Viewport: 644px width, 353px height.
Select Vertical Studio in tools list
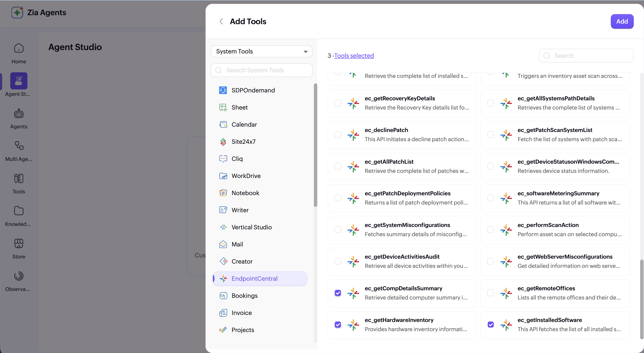tap(260, 227)
